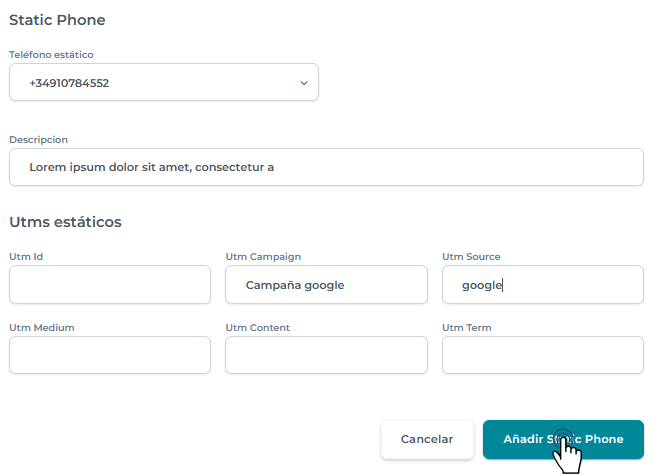Click the Utm Id label
The width and height of the screenshot is (665, 475).
click(26, 257)
